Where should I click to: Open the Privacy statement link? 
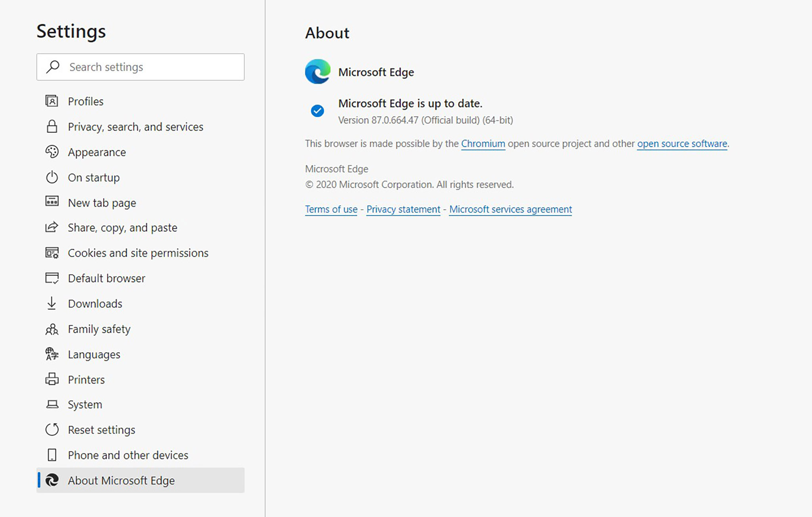[403, 209]
